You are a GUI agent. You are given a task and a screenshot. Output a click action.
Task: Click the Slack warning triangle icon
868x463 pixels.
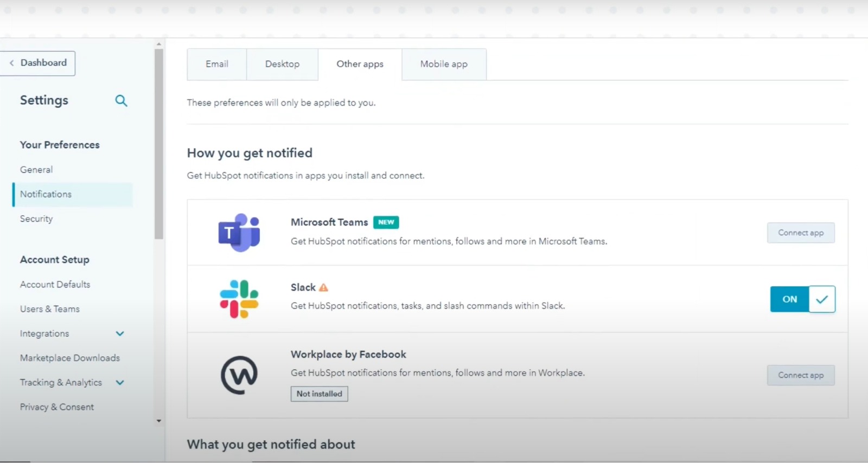[x=324, y=287]
